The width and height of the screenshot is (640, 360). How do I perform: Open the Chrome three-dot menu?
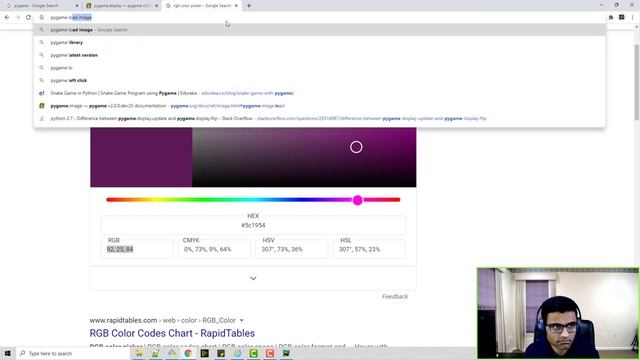pyautogui.click(x=633, y=18)
